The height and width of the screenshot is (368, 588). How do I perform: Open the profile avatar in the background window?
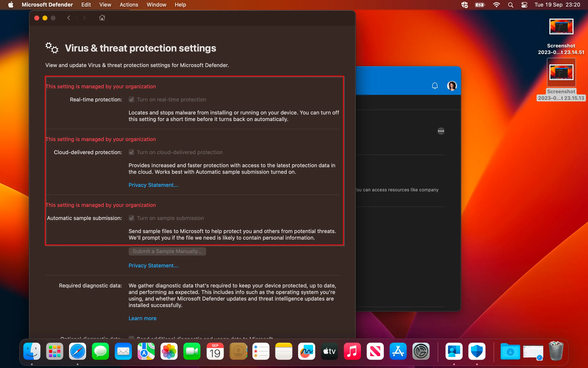(x=452, y=86)
